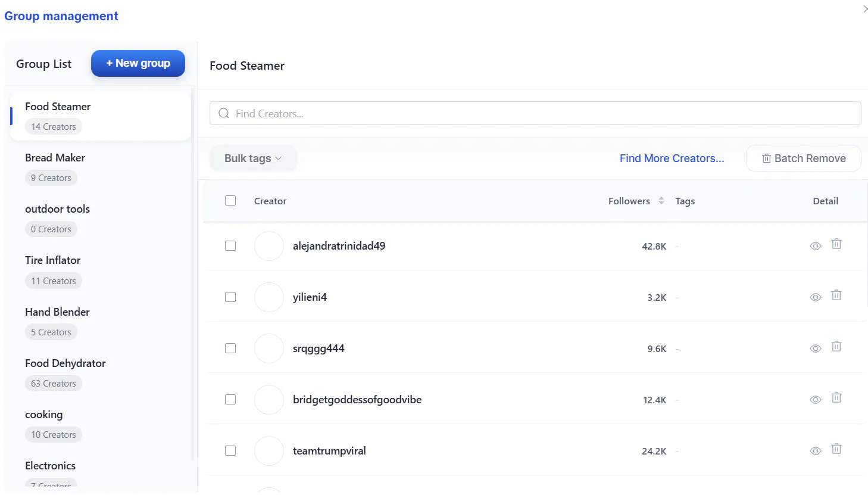
Task: Remove srqggg444 with trash icon
Action: [x=836, y=346]
